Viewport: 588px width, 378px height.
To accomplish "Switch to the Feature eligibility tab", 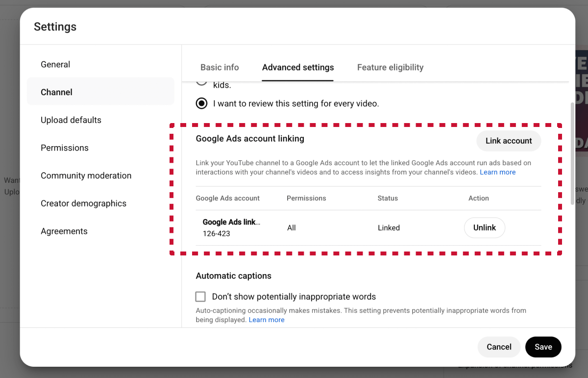I will click(390, 68).
